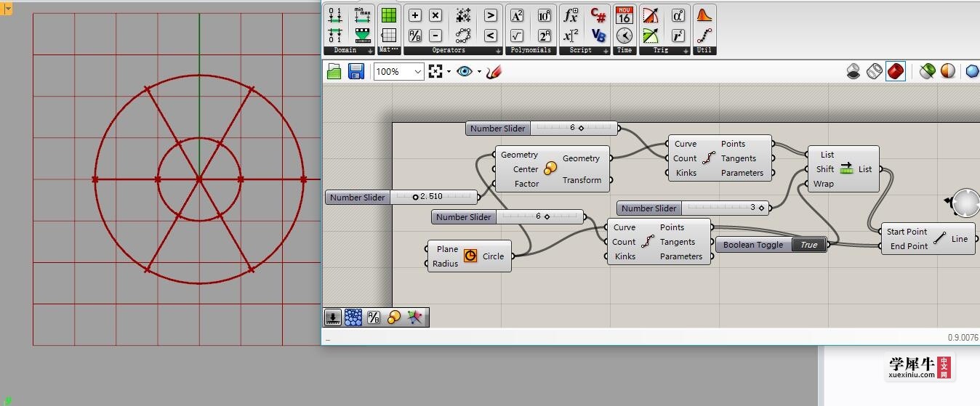The height and width of the screenshot is (406, 980).
Task: Click the Radius input of Circle component
Action: tap(445, 264)
